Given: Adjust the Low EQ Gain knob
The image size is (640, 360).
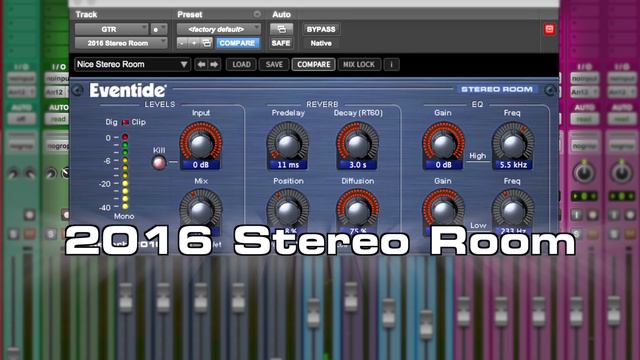Looking at the screenshot, I should point(443,210).
